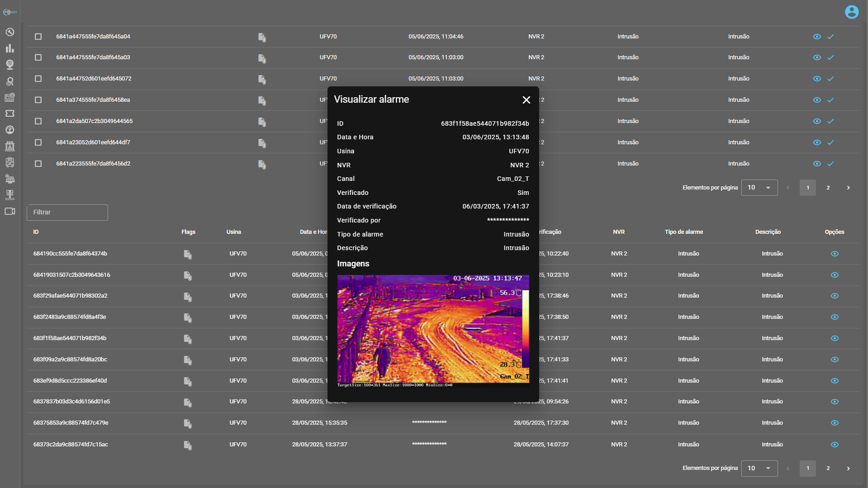Go to next page of upper table
This screenshot has height=488, width=868.
(848, 188)
